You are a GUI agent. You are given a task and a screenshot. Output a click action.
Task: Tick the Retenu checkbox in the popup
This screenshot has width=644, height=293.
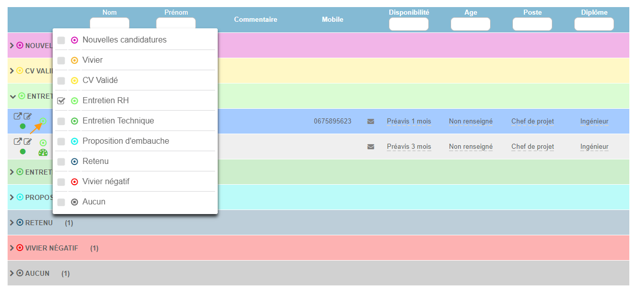click(x=61, y=161)
